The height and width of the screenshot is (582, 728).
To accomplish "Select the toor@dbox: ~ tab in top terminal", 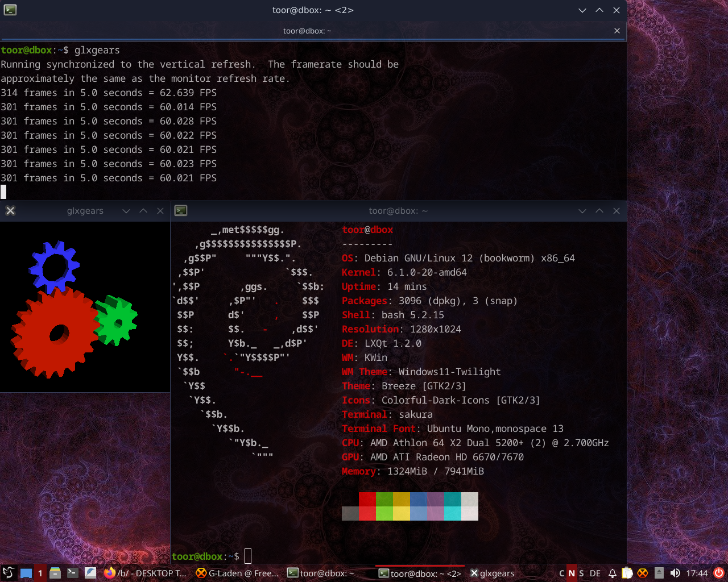I will click(x=307, y=31).
